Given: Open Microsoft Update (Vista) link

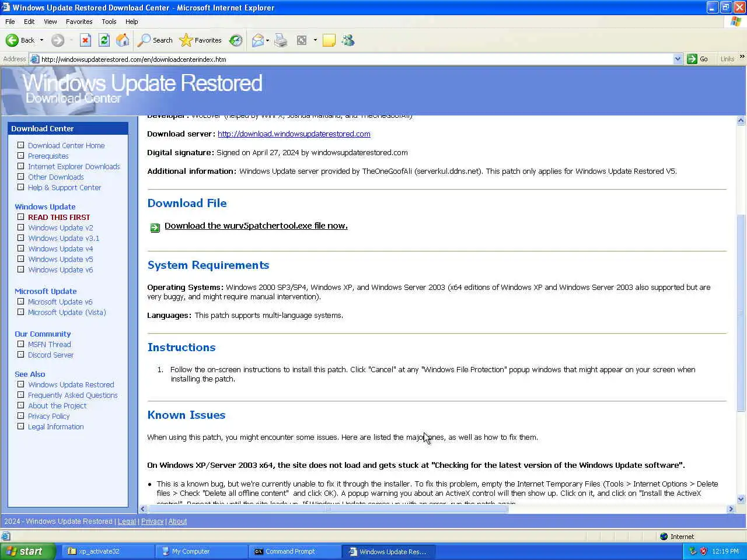Looking at the screenshot, I should [x=67, y=312].
